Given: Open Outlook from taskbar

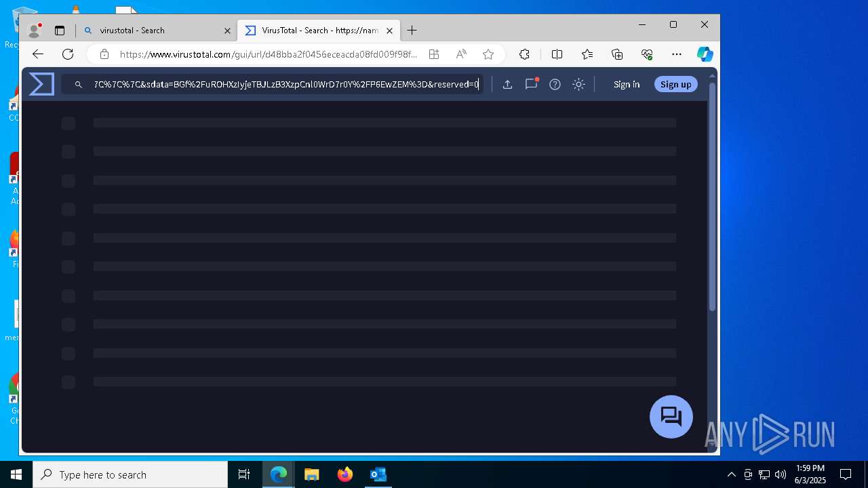Looking at the screenshot, I should [378, 474].
